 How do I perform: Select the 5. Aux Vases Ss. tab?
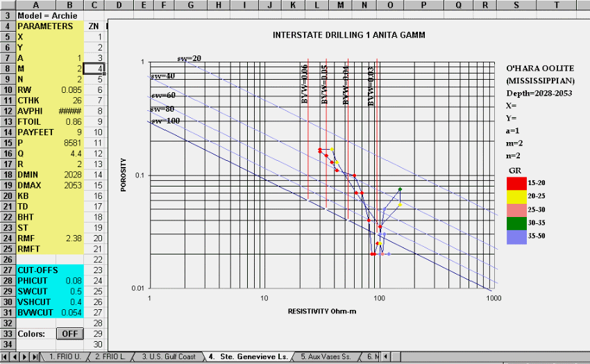326,357
